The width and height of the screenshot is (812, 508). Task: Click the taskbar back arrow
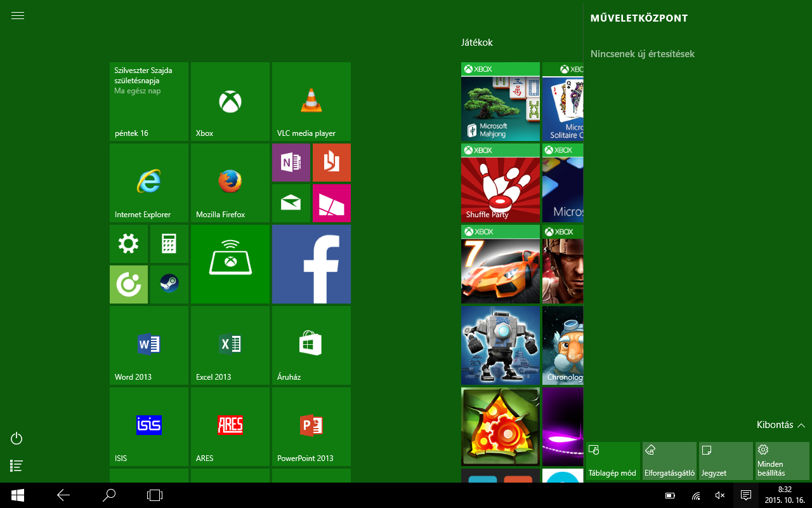tap(63, 495)
